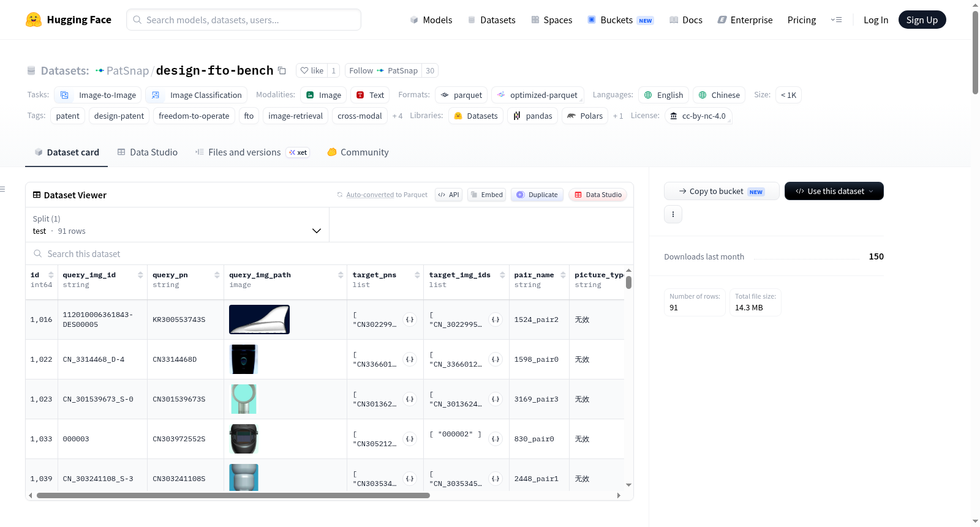Screen dimensions: 980x527
Task: Expand JSON for 1598_pair0 target_img_ids
Action: point(496,359)
